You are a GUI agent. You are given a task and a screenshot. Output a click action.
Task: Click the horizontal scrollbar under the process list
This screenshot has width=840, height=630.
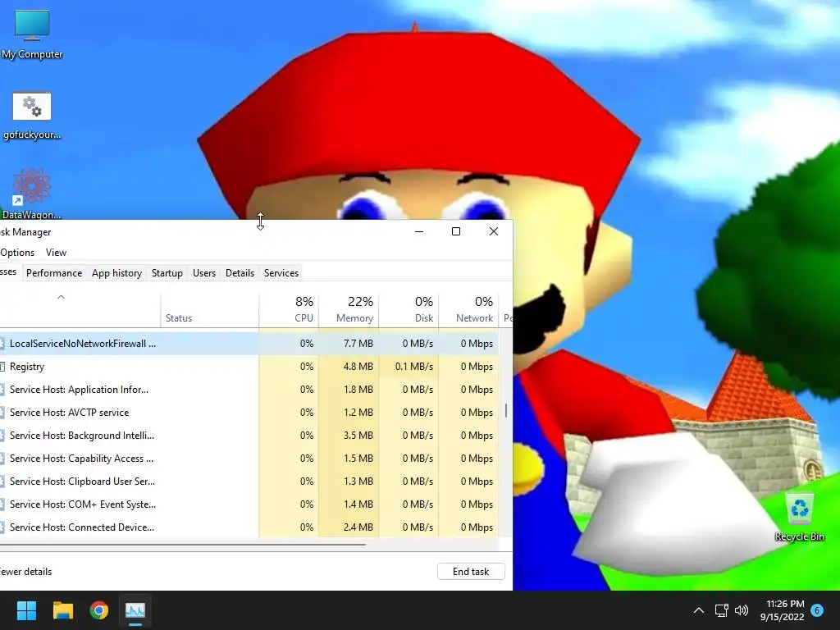point(183,545)
